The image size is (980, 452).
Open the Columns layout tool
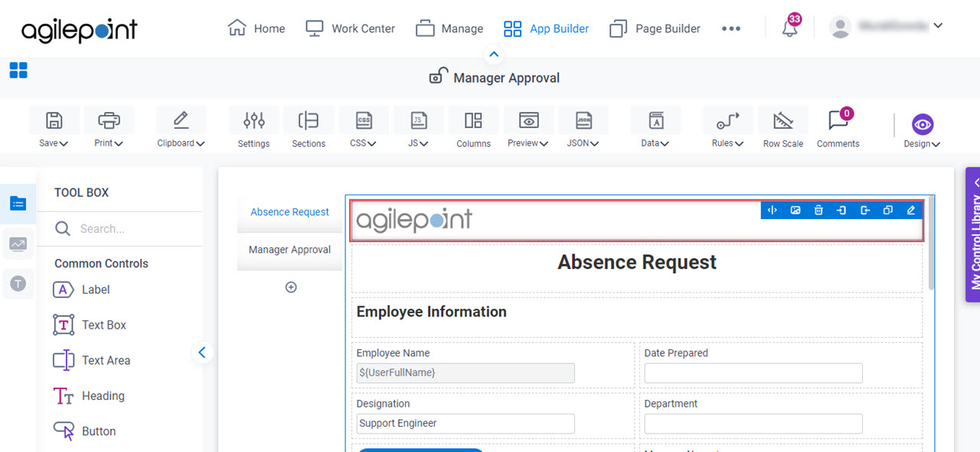[x=473, y=127]
